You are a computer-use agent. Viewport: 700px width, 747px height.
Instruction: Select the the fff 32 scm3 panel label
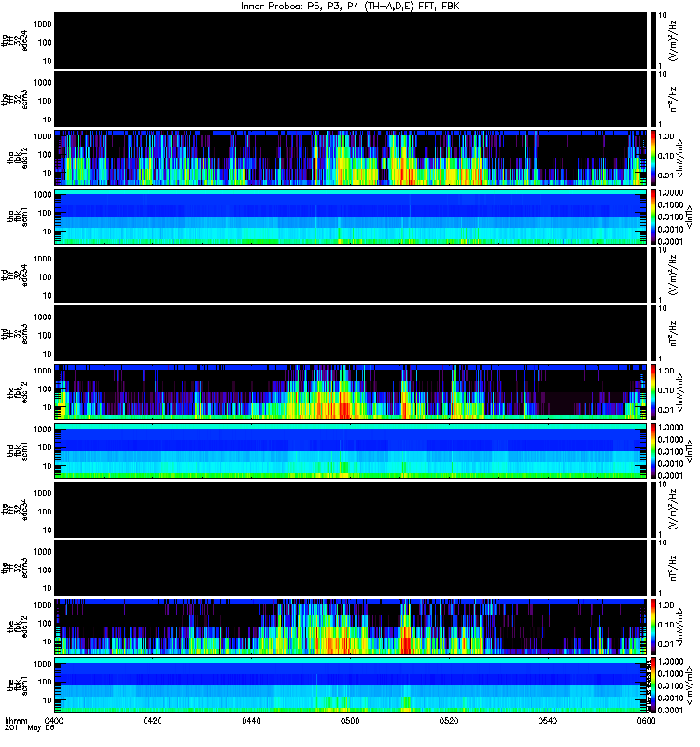click(x=15, y=568)
